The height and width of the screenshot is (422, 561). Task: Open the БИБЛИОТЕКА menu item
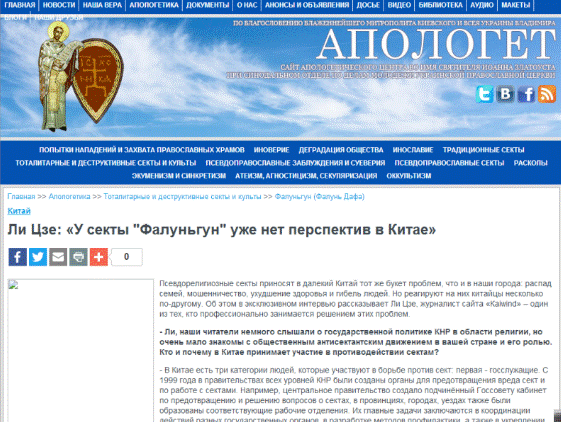[440, 5]
